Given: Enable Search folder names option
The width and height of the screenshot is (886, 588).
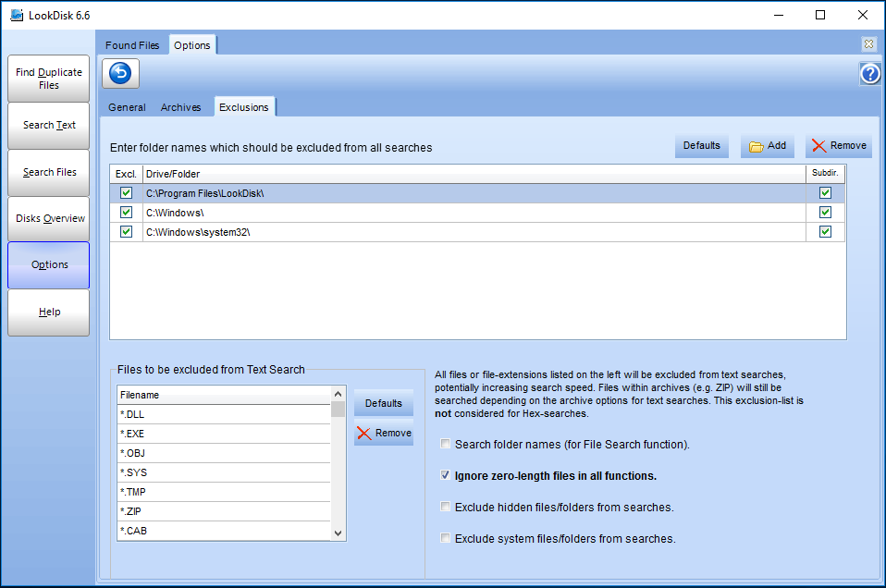Looking at the screenshot, I should click(445, 444).
